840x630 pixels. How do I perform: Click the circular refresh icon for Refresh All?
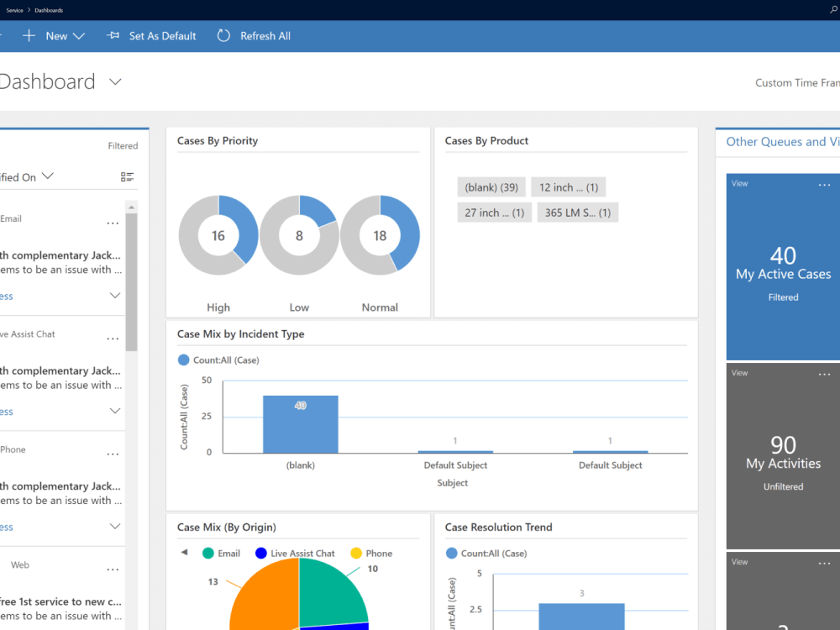[223, 35]
